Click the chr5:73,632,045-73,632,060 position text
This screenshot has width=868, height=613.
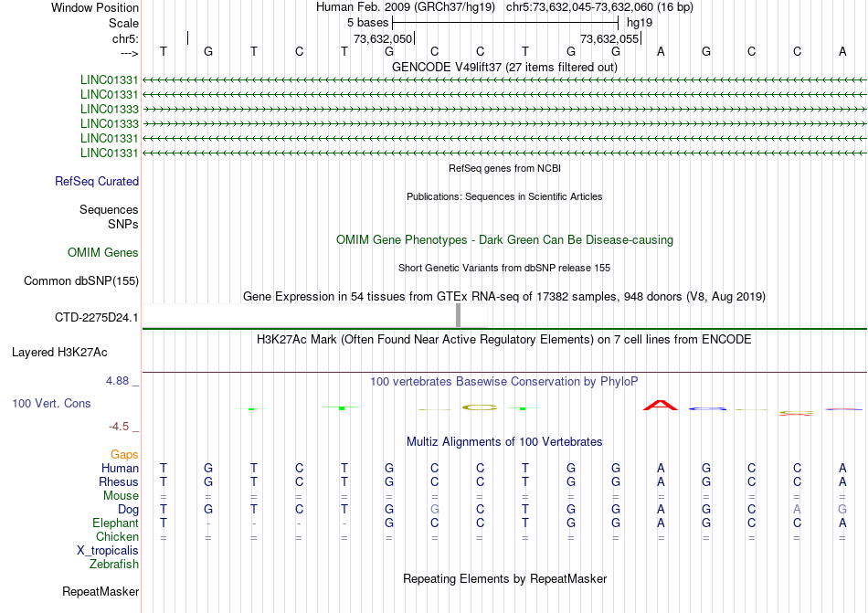pyautogui.click(x=599, y=7)
